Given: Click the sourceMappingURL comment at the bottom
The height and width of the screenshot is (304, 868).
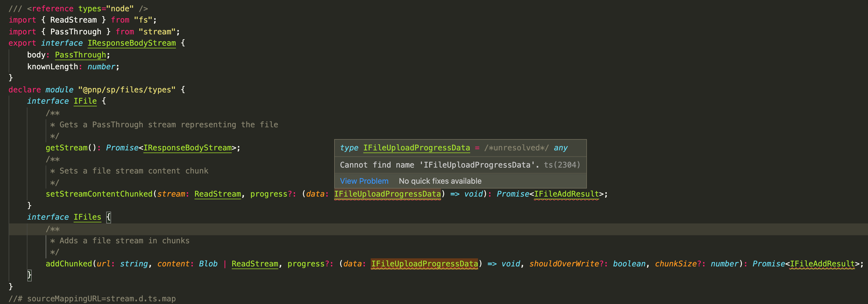Looking at the screenshot, I should 92,298.
